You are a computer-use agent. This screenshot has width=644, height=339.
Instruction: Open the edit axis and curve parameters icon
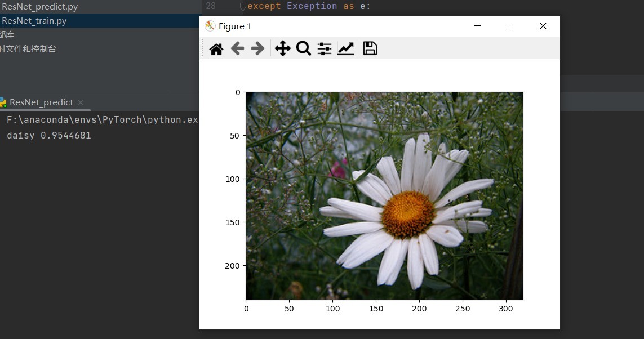tap(345, 48)
